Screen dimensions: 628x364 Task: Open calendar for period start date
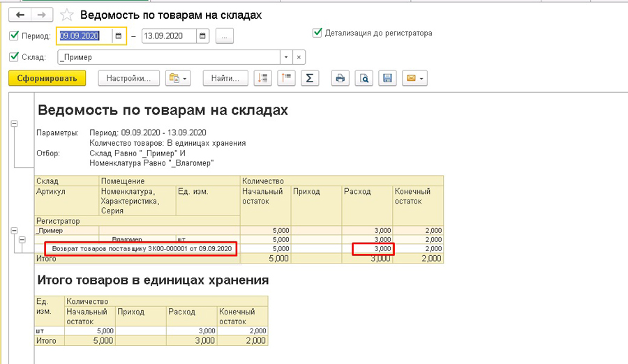point(119,36)
